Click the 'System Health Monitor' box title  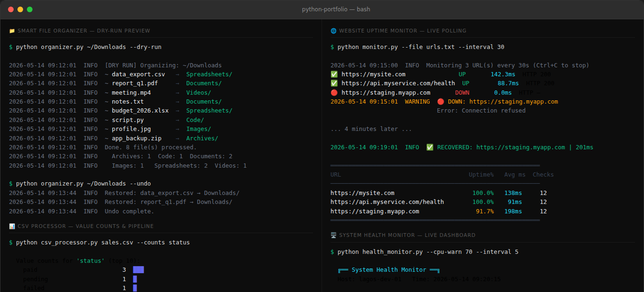pos(389,270)
